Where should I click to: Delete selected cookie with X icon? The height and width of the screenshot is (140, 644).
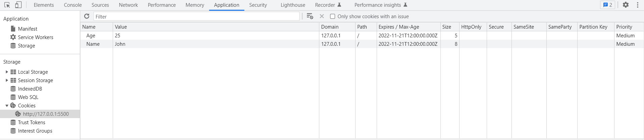pos(322,16)
